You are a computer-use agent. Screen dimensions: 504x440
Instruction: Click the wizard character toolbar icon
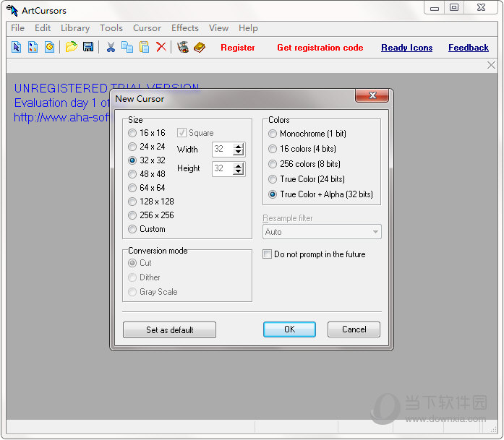183,47
